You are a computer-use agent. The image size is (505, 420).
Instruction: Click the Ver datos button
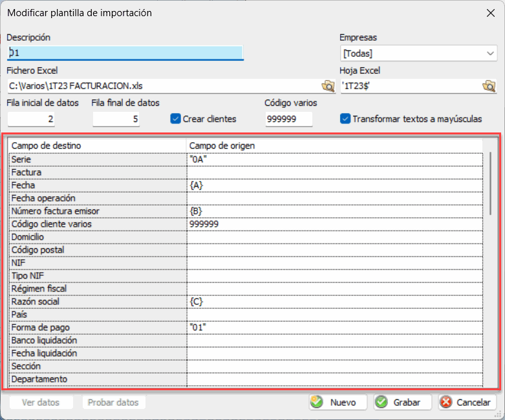[x=41, y=403]
